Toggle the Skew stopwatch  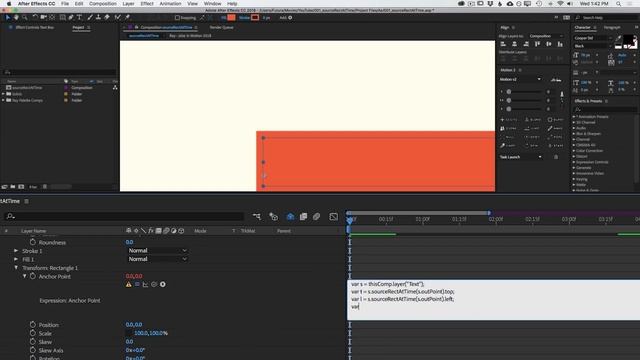[33, 342]
